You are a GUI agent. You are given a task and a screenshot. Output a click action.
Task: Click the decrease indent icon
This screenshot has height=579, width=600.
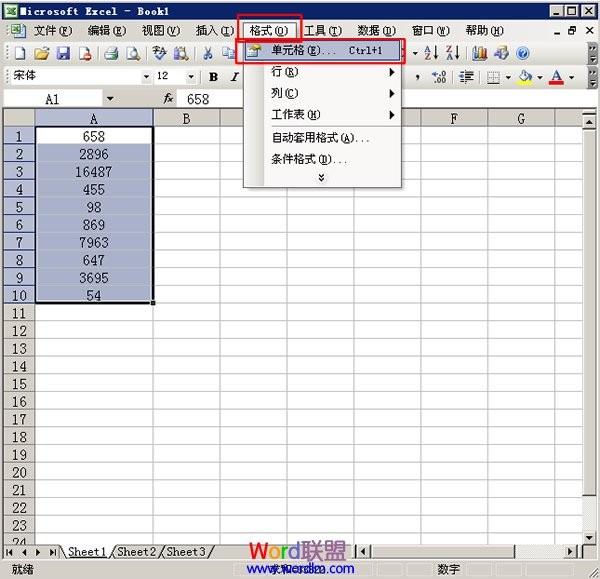[x=466, y=77]
